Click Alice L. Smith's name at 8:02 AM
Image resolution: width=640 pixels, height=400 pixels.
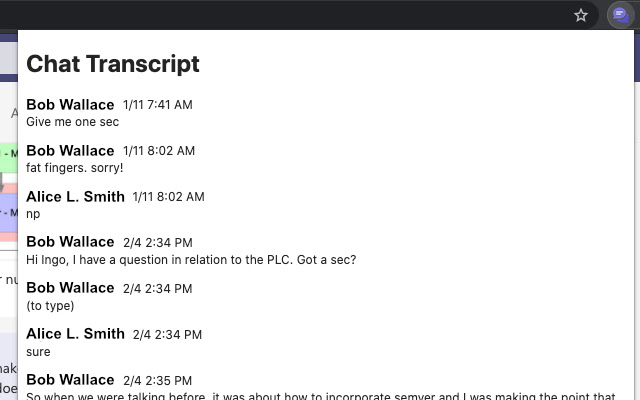75,197
